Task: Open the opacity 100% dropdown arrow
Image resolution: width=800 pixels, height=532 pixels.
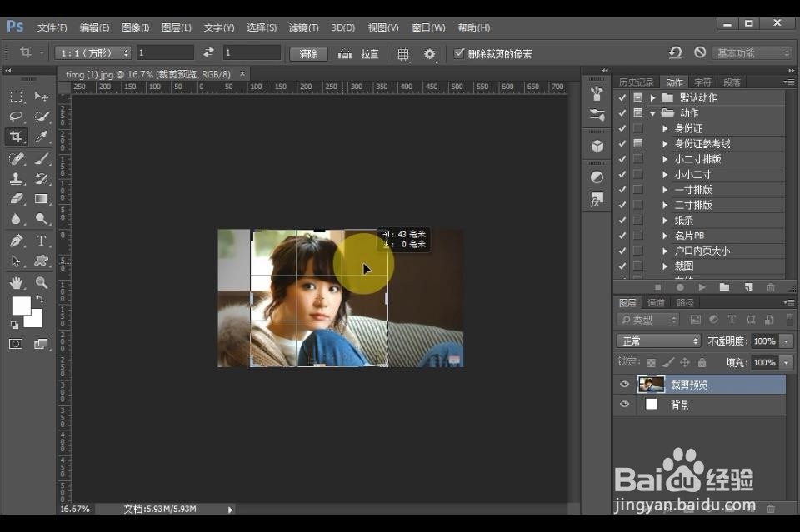Action: click(x=786, y=341)
